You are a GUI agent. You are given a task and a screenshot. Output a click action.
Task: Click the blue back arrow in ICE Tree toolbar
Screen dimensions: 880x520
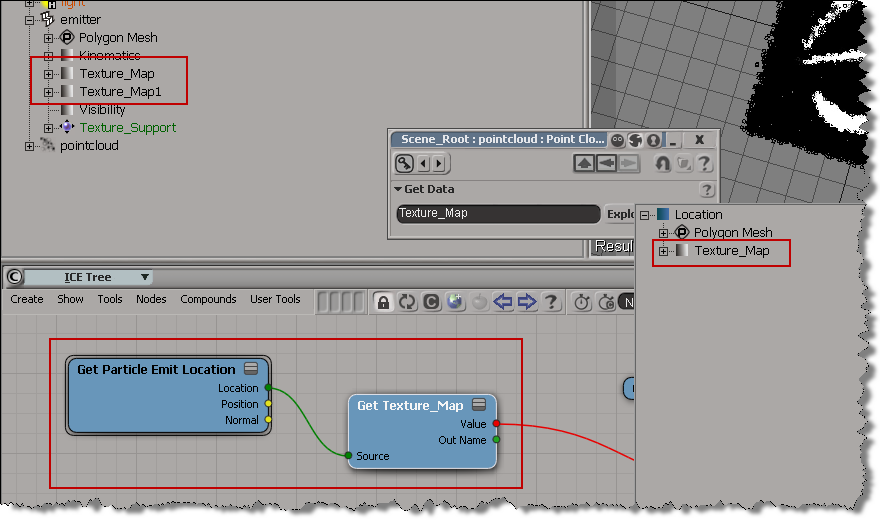click(503, 301)
